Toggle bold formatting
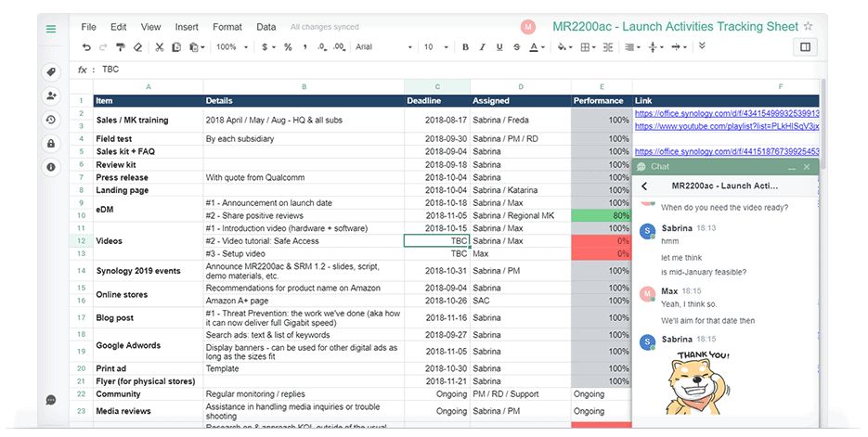 coord(465,47)
